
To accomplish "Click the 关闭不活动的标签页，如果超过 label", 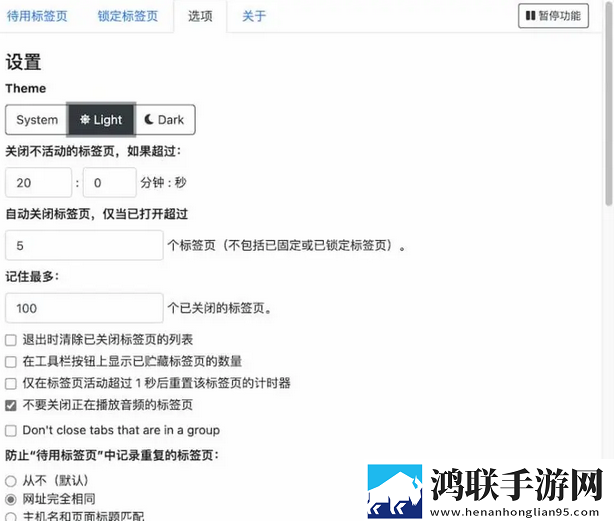I will (93, 151).
